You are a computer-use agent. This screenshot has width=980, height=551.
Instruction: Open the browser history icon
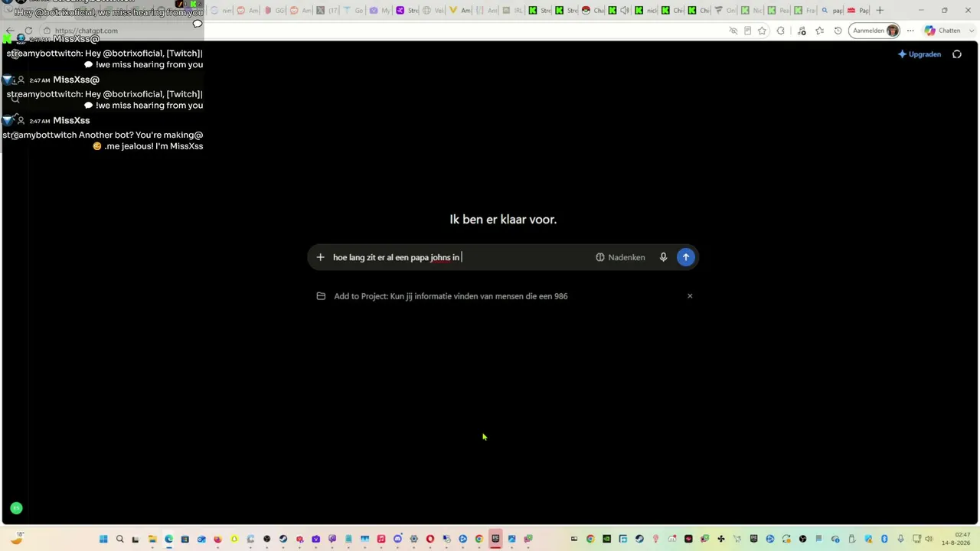838,31
